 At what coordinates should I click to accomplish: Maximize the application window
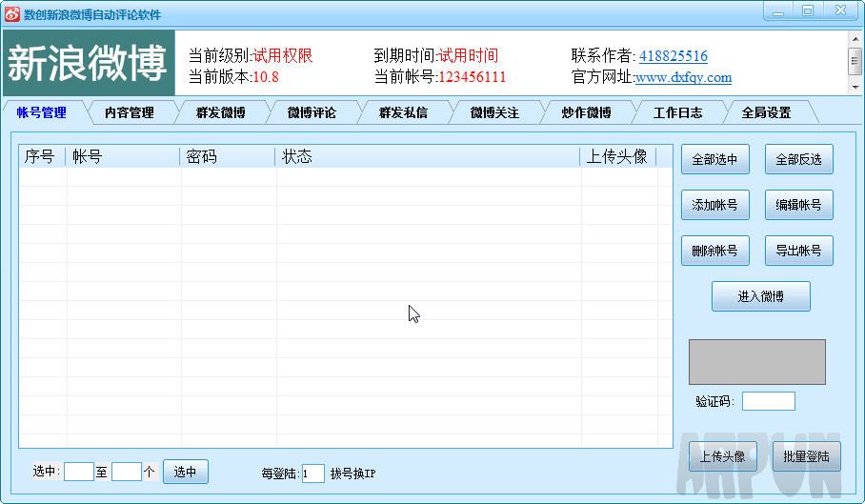808,11
